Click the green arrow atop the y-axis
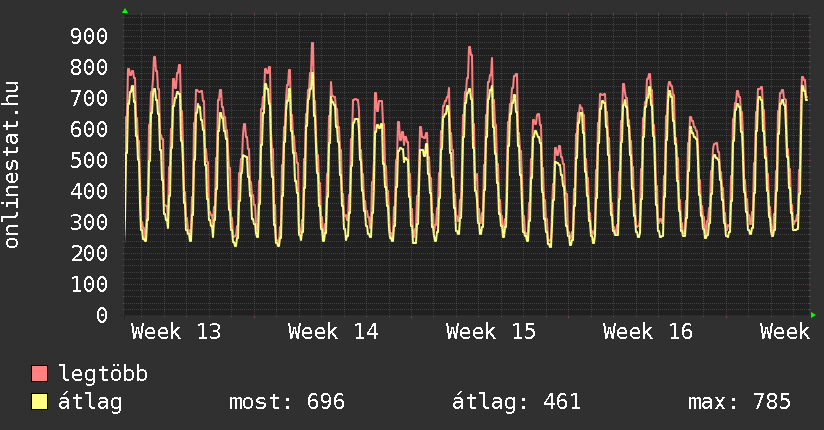The width and height of the screenshot is (824, 430). pos(125,11)
